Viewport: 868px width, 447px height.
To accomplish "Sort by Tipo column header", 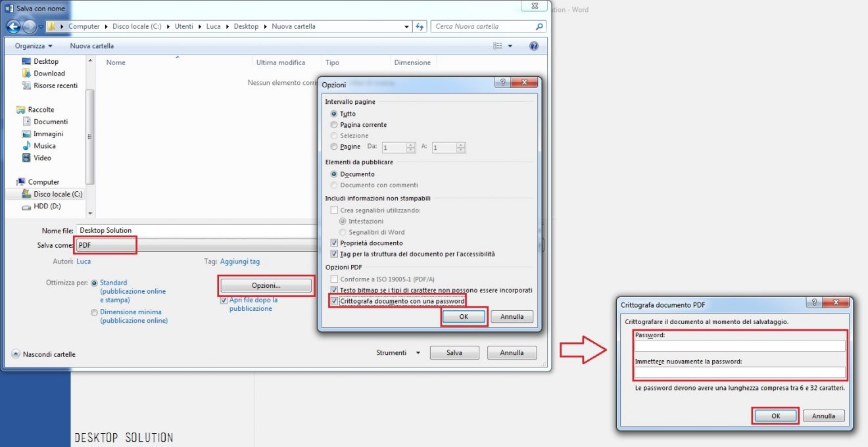I will pos(332,62).
